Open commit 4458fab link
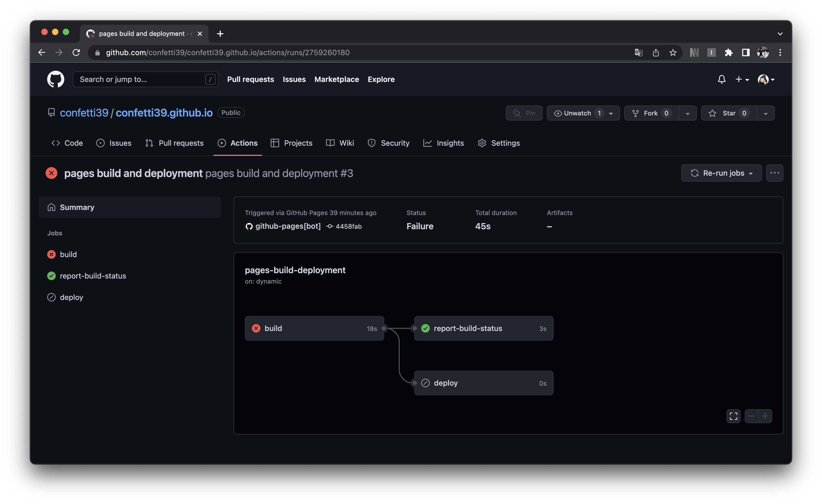Image resolution: width=822 pixels, height=504 pixels. tap(348, 226)
